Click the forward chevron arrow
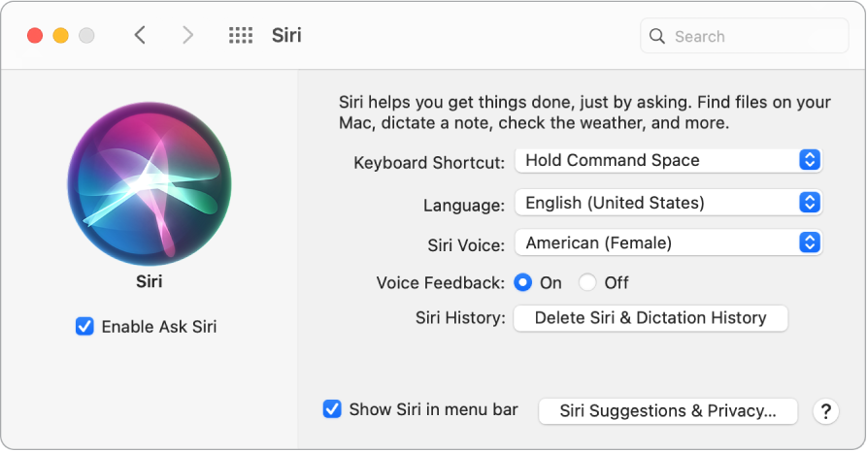 pos(187,36)
